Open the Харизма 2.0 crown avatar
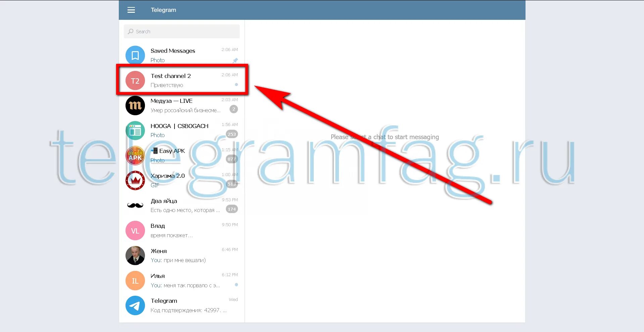The width and height of the screenshot is (644, 332). click(135, 180)
